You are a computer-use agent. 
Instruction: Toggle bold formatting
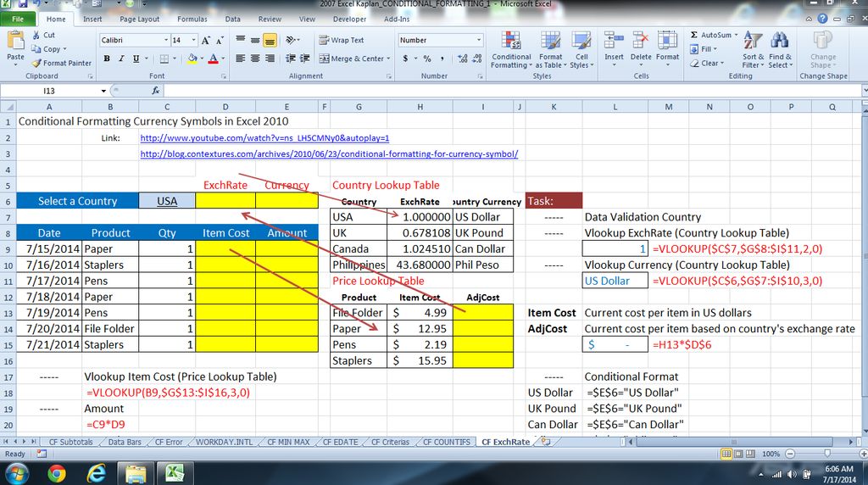(107, 59)
